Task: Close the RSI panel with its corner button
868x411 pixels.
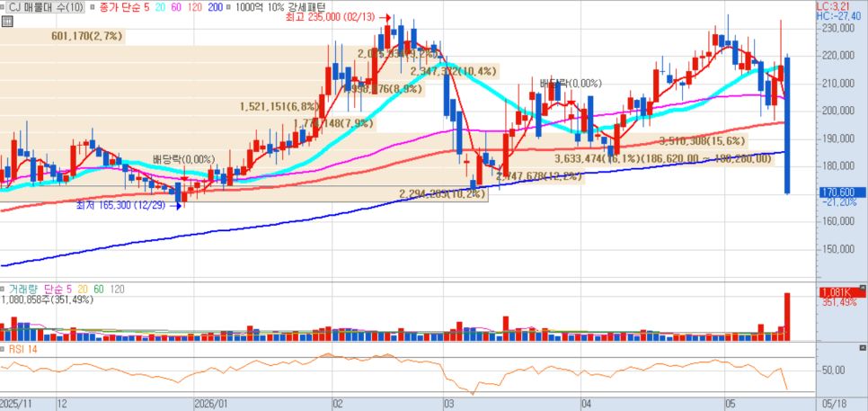Action: 862,347
